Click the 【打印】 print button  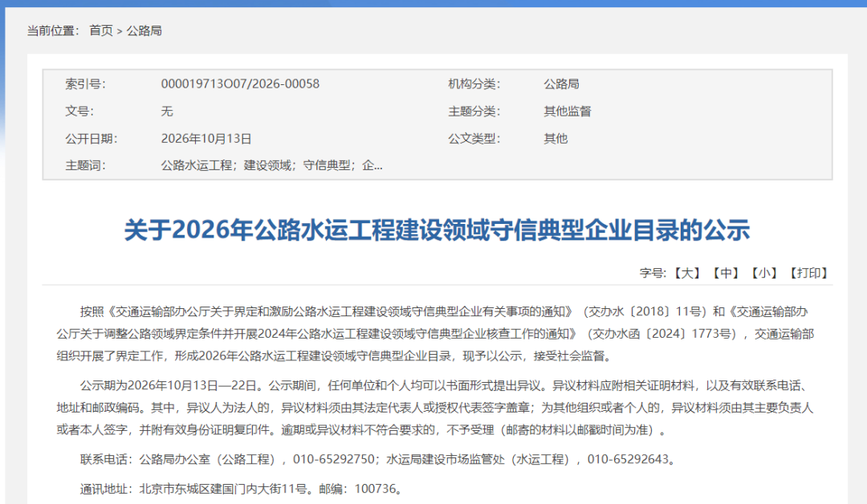[x=808, y=273]
